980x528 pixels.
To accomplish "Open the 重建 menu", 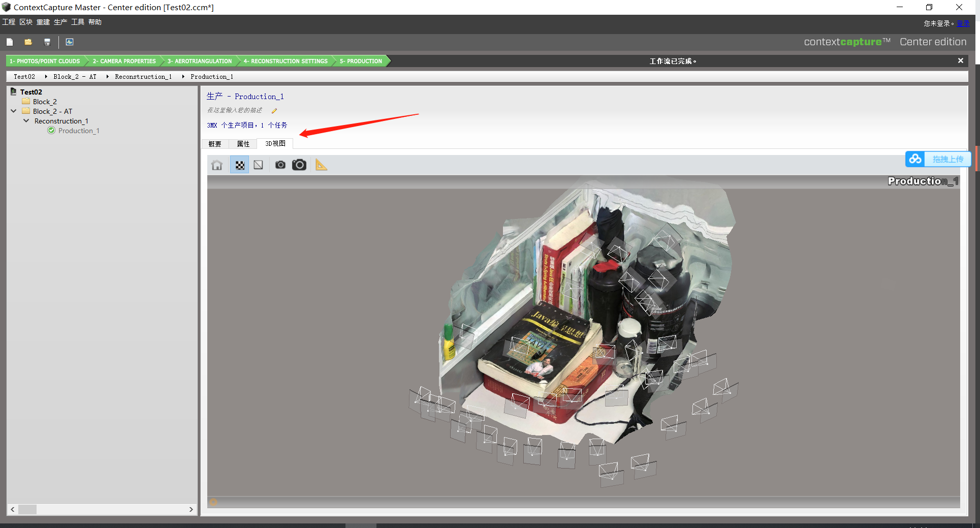I will point(43,22).
